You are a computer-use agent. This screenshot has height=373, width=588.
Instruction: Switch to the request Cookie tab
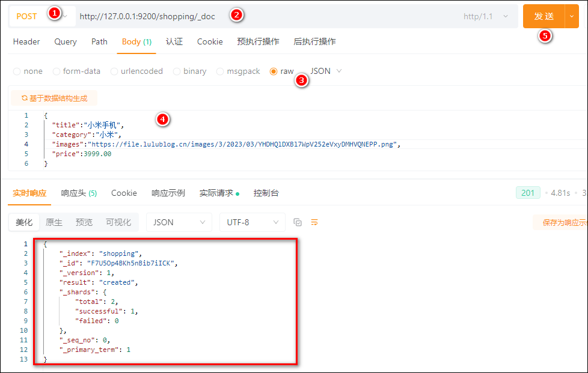(210, 41)
